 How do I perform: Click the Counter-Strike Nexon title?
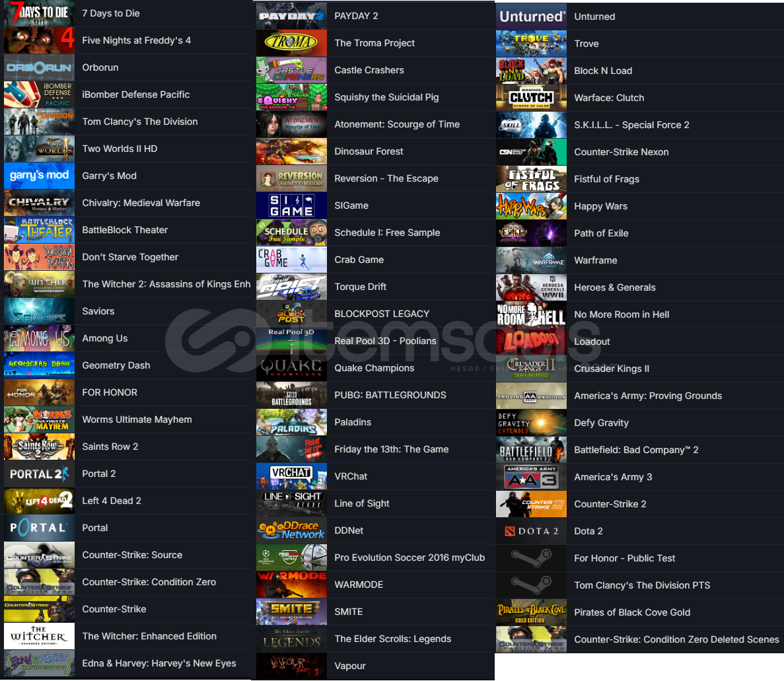pyautogui.click(x=622, y=152)
